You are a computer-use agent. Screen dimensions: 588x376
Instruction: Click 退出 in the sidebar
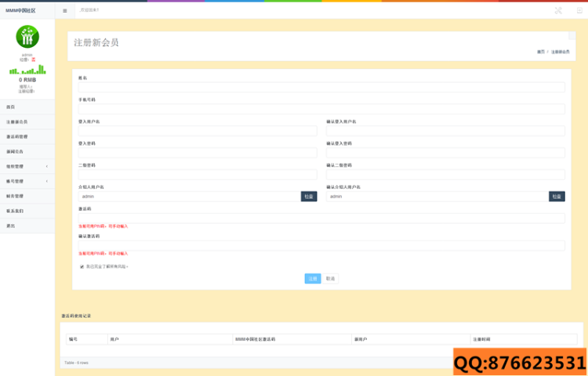tap(27, 226)
